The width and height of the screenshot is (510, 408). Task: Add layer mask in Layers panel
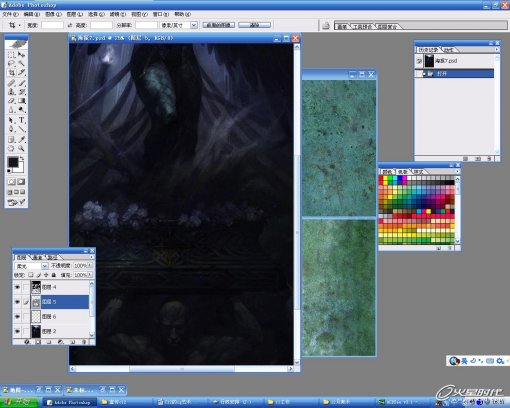click(38, 342)
